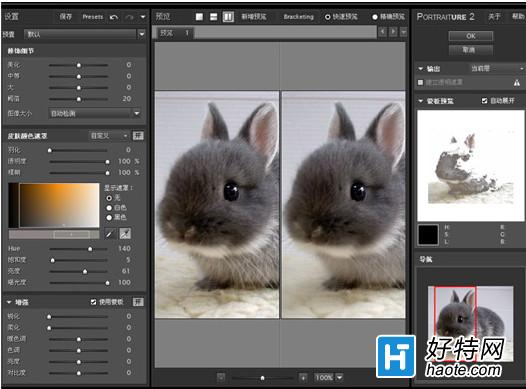Click the redo arrow icon
This screenshot has width=526, height=389.
click(129, 17)
